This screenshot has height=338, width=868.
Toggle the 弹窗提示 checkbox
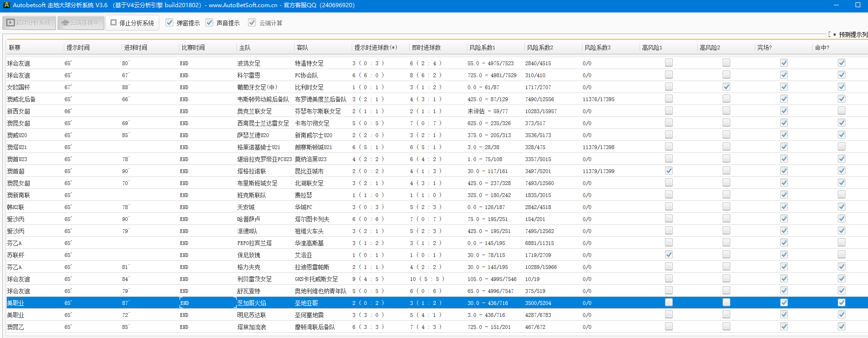(x=169, y=23)
